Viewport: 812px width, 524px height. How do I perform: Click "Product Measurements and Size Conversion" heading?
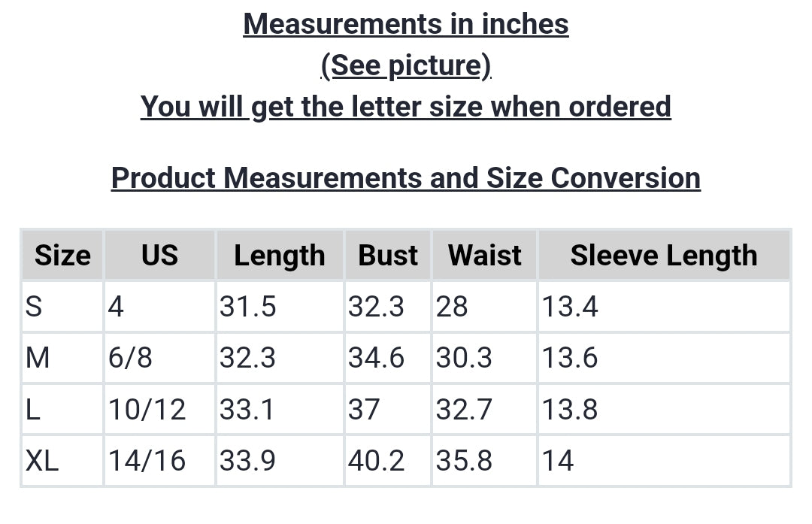(x=406, y=178)
